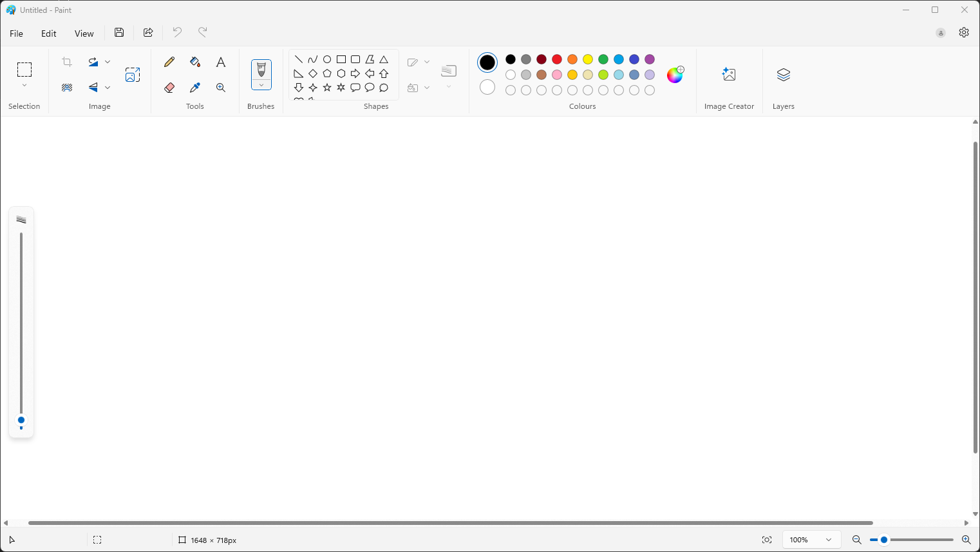This screenshot has height=552, width=980.
Task: Select the Fill bucket tool
Action: 195,62
